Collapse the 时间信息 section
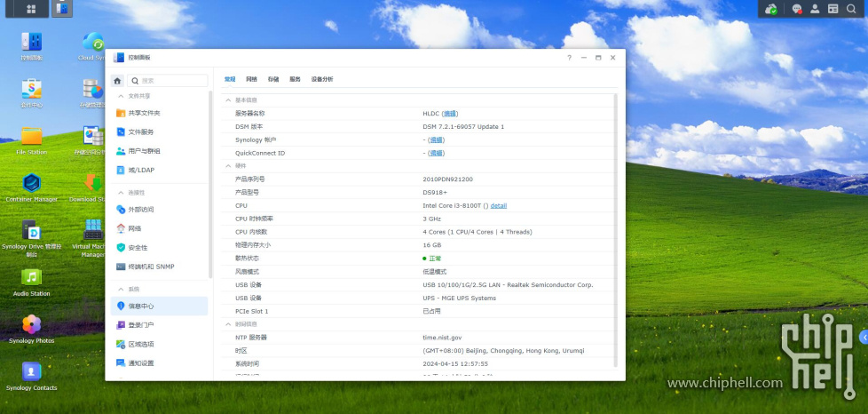Image resolution: width=868 pixels, height=414 pixels. coord(228,324)
